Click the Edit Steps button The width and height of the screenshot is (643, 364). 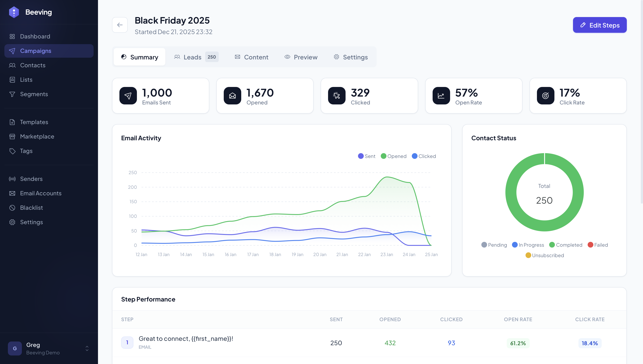(x=600, y=25)
